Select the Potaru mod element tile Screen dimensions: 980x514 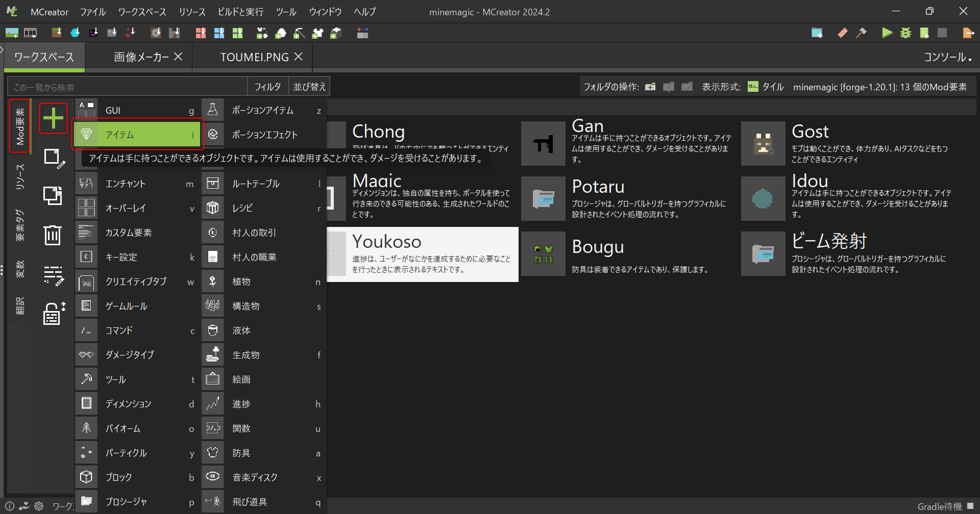click(x=628, y=198)
